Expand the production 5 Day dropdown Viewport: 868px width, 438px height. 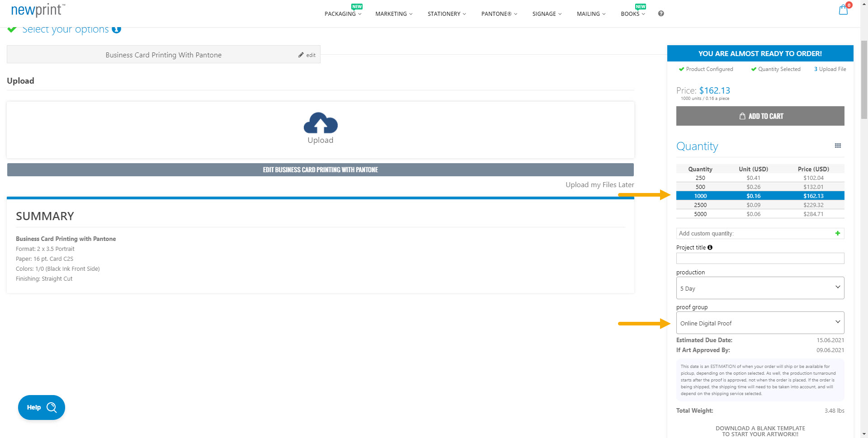click(x=760, y=288)
